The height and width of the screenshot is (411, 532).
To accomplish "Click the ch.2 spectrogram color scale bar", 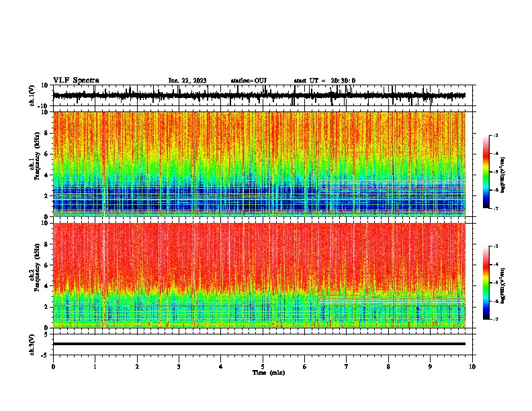I will point(486,283).
